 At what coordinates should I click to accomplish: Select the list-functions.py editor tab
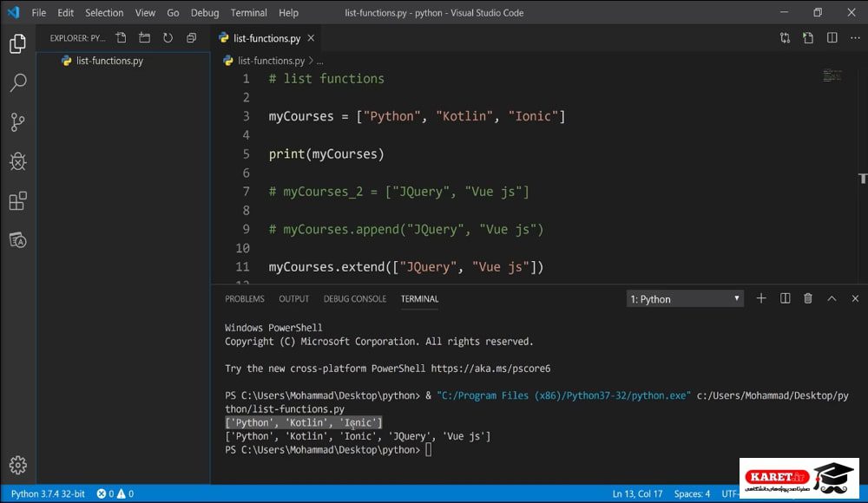click(266, 38)
